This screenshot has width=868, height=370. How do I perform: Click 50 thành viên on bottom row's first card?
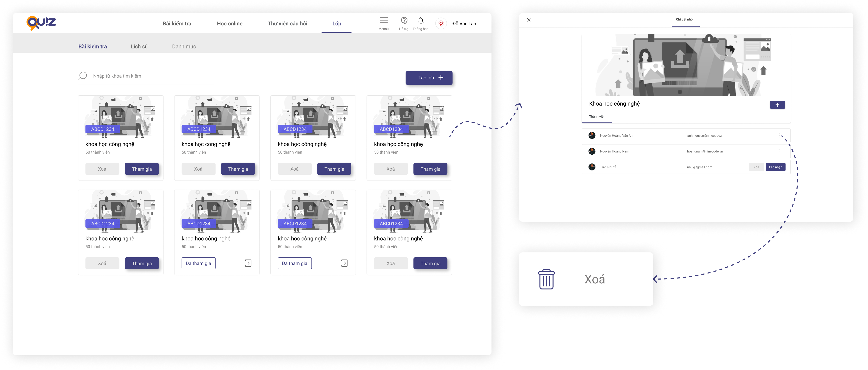point(97,247)
